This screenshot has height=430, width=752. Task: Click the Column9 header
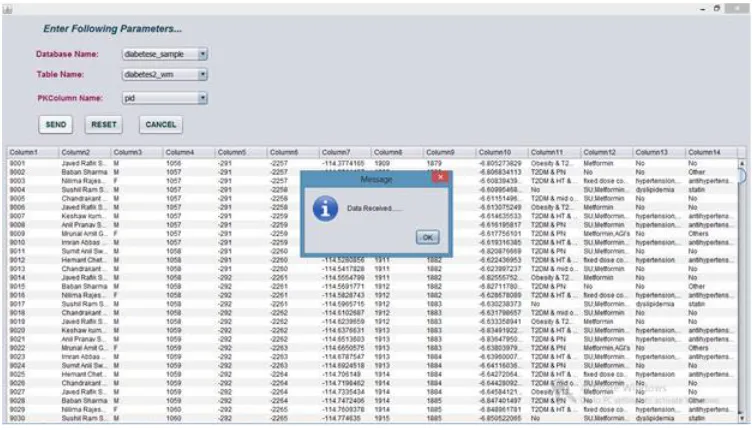[x=450, y=152]
